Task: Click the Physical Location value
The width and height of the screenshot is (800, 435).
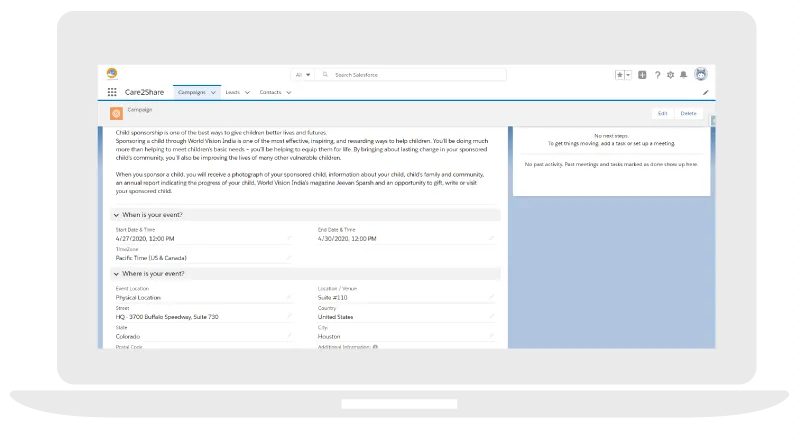Action: tap(138, 297)
